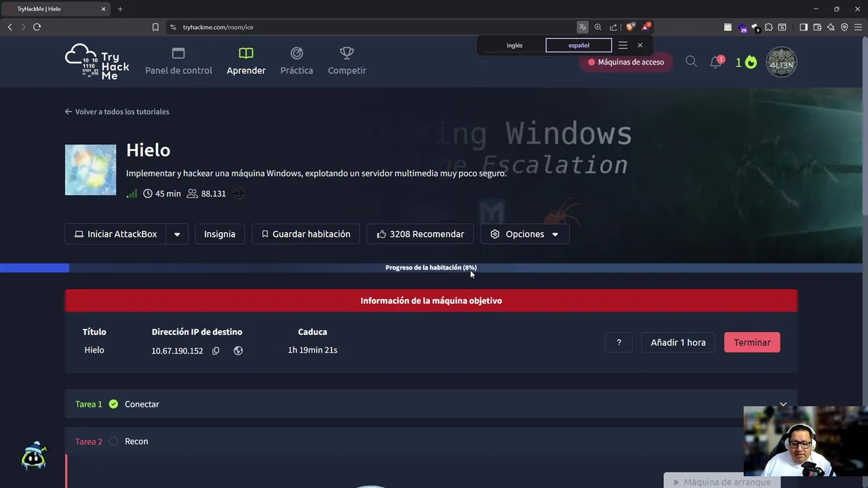
Task: Click the 88.131 users count
Action: coord(206,194)
